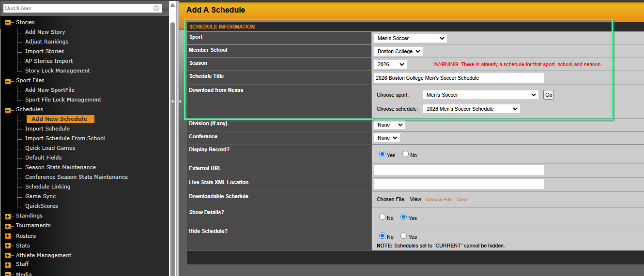Image resolution: width=644 pixels, height=276 pixels.
Task: Expand the Stats tree section
Action: 8,246
